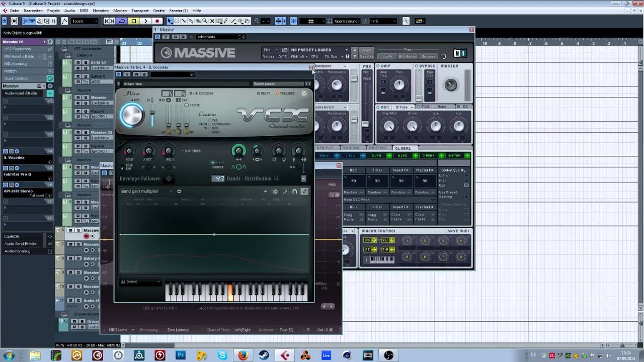Image resolution: width=644 pixels, height=362 pixels.
Task: Select the Glue tool
Action: (191, 21)
